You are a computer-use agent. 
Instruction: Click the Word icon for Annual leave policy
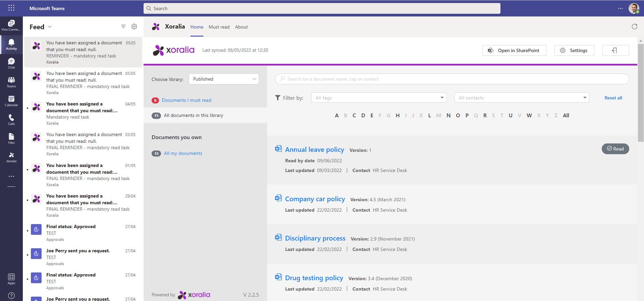[278, 148]
